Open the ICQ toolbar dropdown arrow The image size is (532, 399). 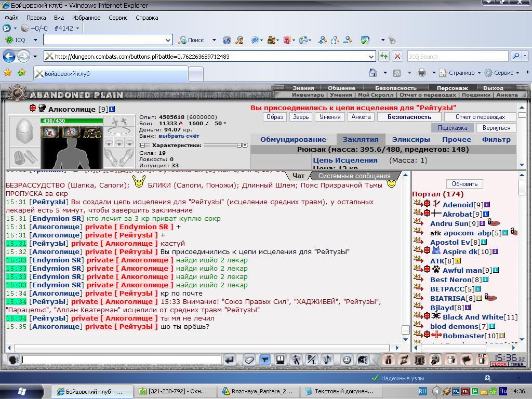click(35, 40)
